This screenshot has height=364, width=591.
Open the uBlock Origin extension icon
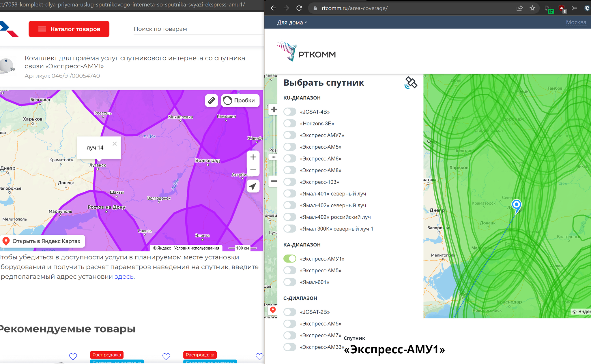point(562,9)
